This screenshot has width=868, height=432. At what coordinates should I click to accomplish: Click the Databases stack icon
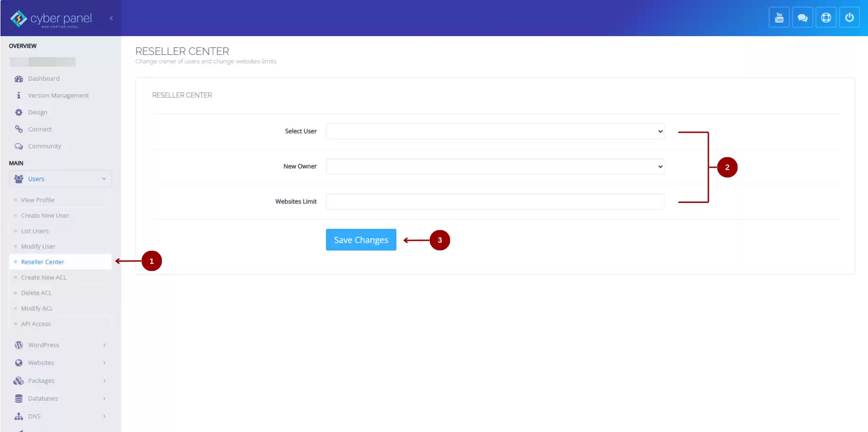click(19, 399)
